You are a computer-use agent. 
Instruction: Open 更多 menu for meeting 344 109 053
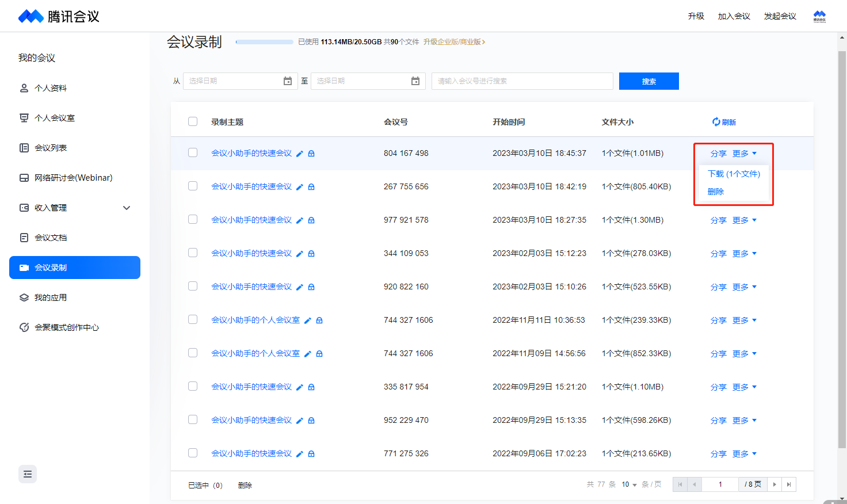click(x=745, y=254)
